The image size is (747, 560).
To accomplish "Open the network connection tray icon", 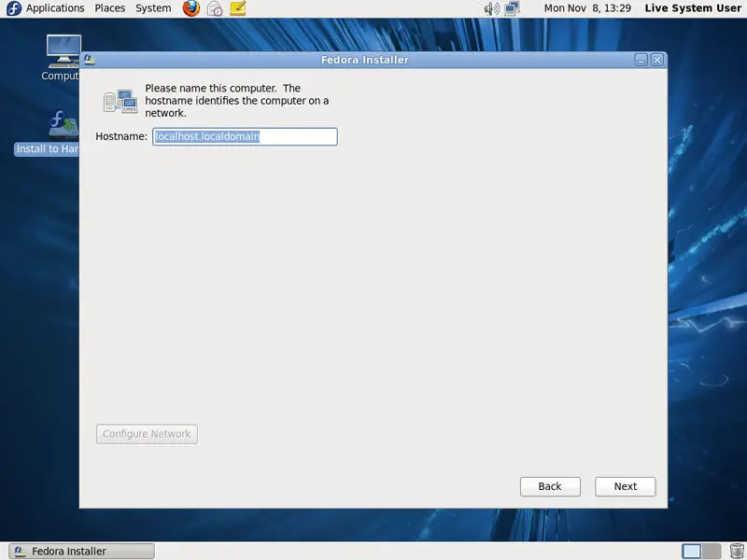I will click(x=512, y=8).
